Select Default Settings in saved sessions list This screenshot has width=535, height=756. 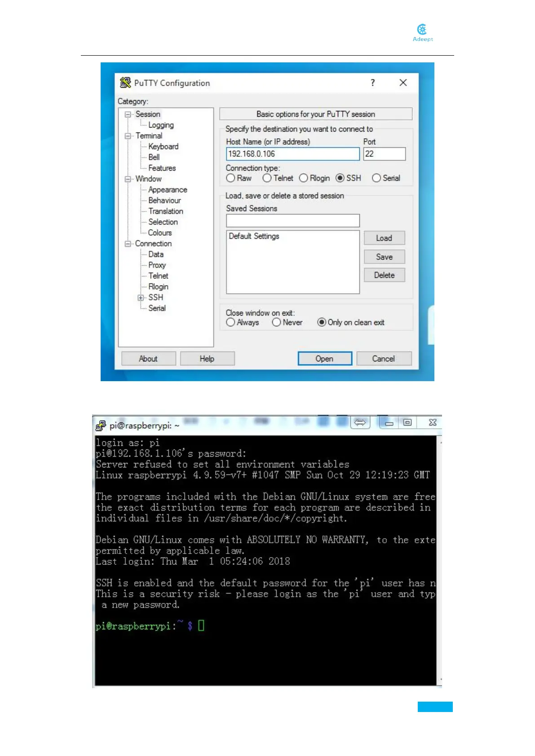click(x=254, y=236)
